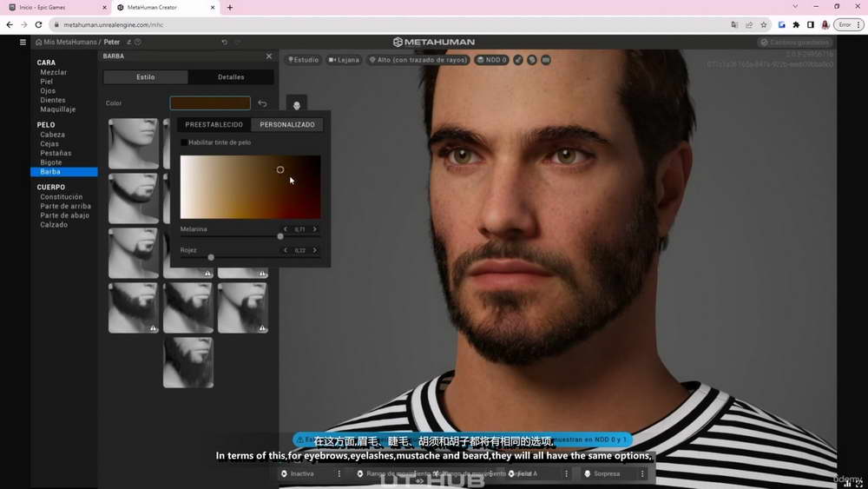Decrease Rojez value with left arrow
868x489 pixels.
(286, 250)
